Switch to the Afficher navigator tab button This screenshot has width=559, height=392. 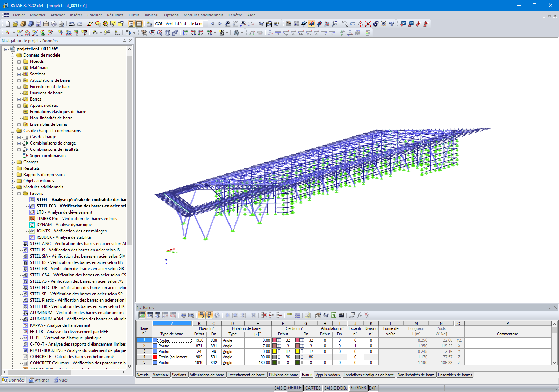point(39,380)
